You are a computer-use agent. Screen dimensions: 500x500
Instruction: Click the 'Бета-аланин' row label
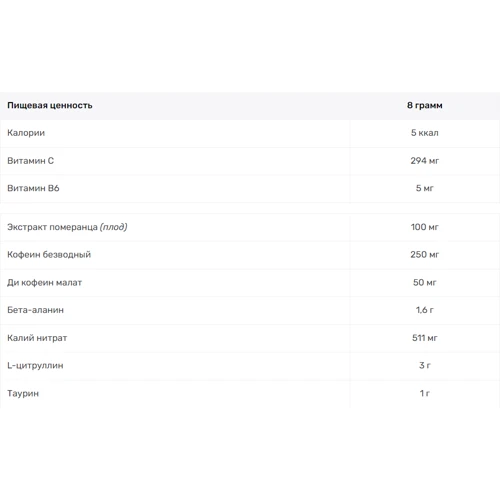pyautogui.click(x=35, y=310)
